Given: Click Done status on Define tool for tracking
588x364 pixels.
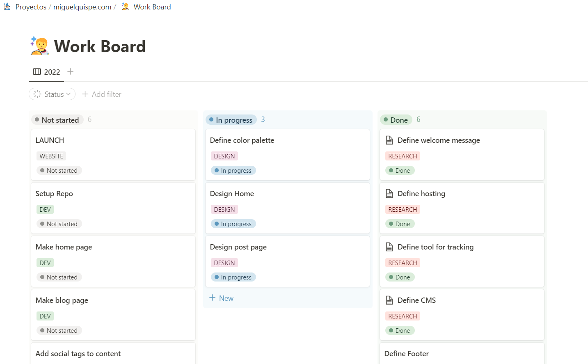Looking at the screenshot, I should [400, 277].
